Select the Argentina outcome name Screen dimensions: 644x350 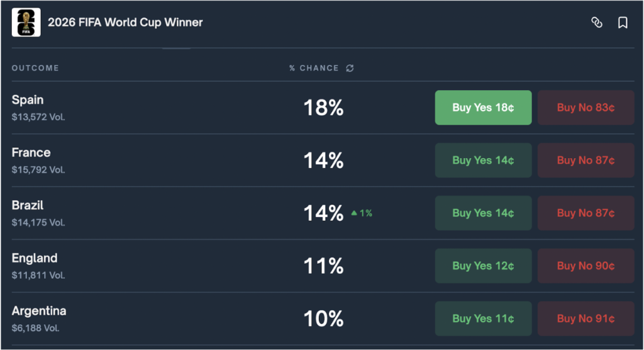[x=39, y=311]
